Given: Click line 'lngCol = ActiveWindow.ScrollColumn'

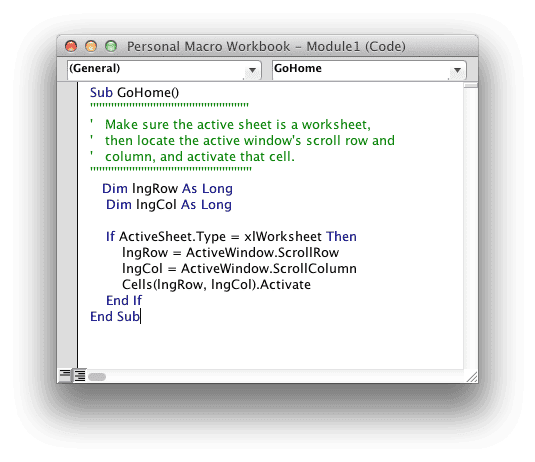Looking at the screenshot, I should (x=239, y=269).
